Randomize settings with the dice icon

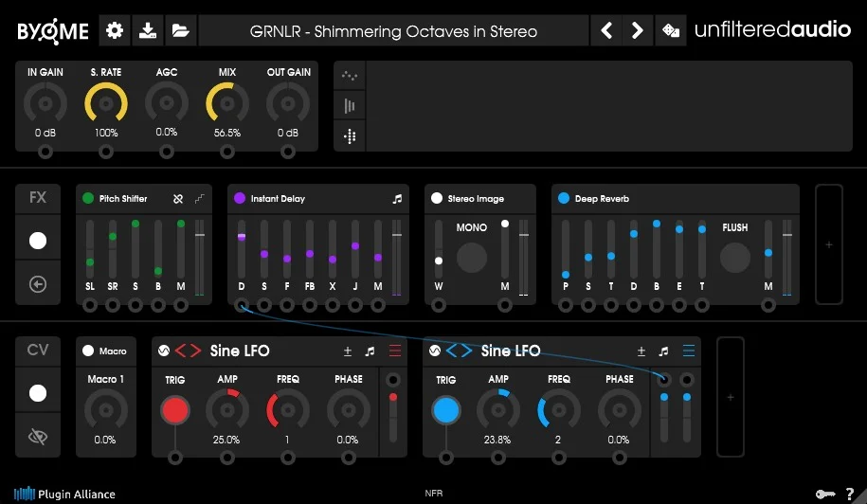671,30
